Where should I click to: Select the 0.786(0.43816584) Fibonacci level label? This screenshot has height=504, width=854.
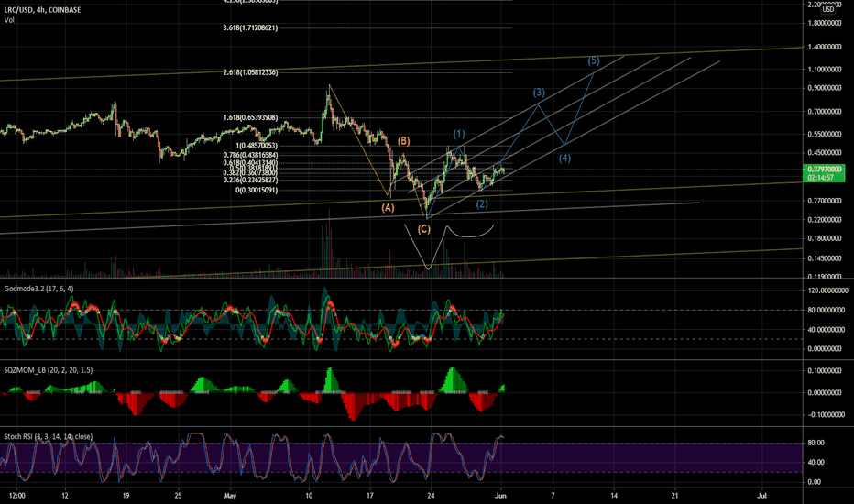250,155
